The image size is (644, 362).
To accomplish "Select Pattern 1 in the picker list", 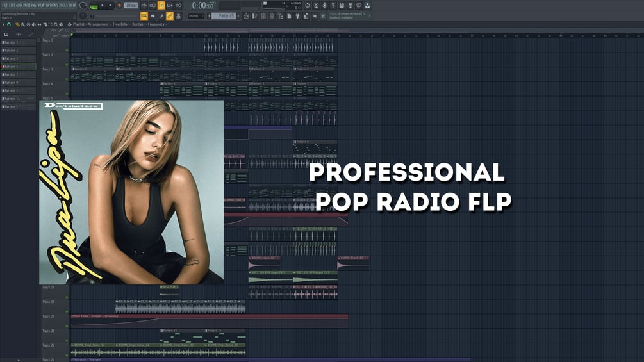I will click(x=19, y=42).
